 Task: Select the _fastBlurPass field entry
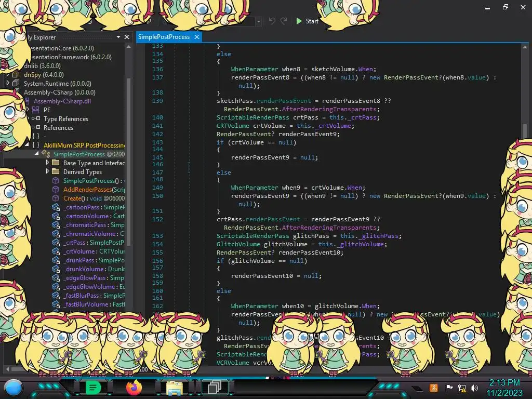pyautogui.click(x=94, y=295)
